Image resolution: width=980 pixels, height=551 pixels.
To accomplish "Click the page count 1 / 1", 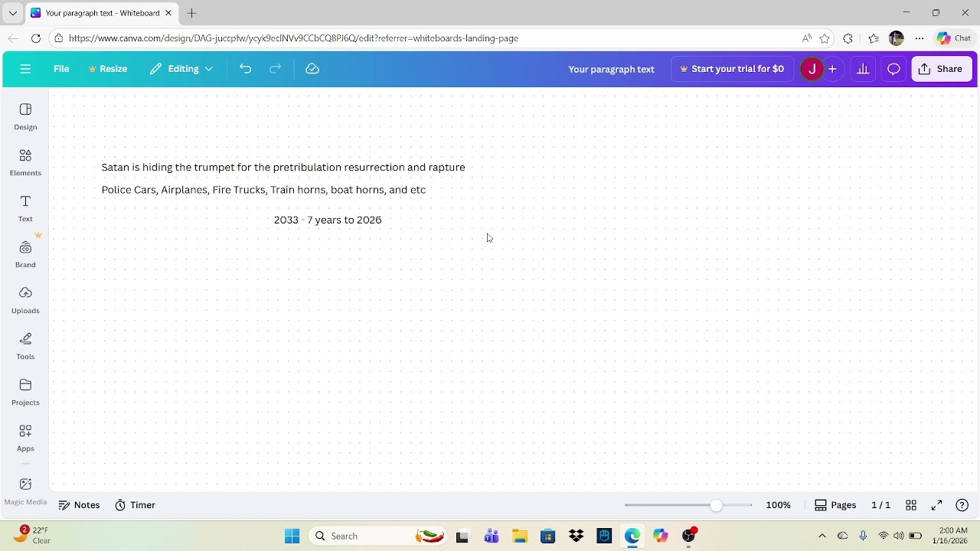I will click(880, 505).
